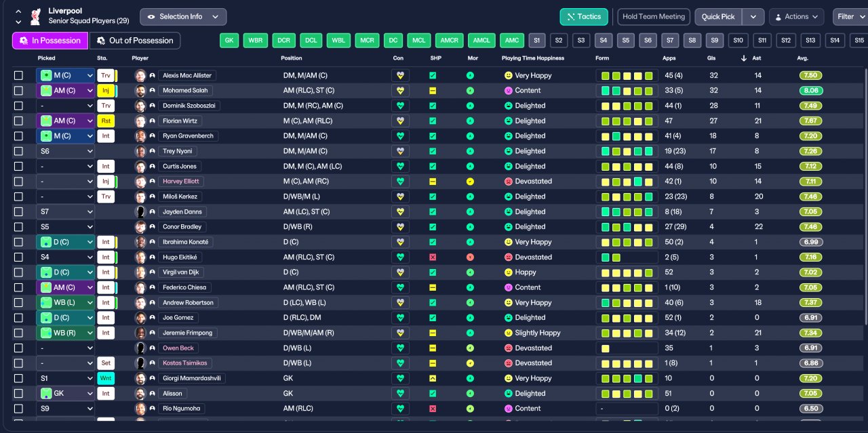The width and height of the screenshot is (868, 433).
Task: Open Mohamed Salah's player name link
Action: 186,90
